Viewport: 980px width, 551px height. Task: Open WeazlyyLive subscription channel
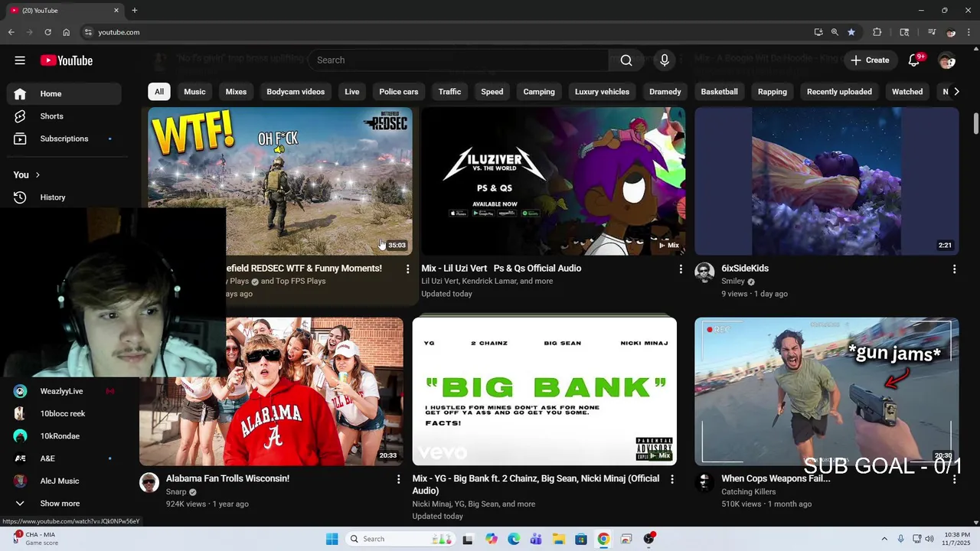coord(64,391)
